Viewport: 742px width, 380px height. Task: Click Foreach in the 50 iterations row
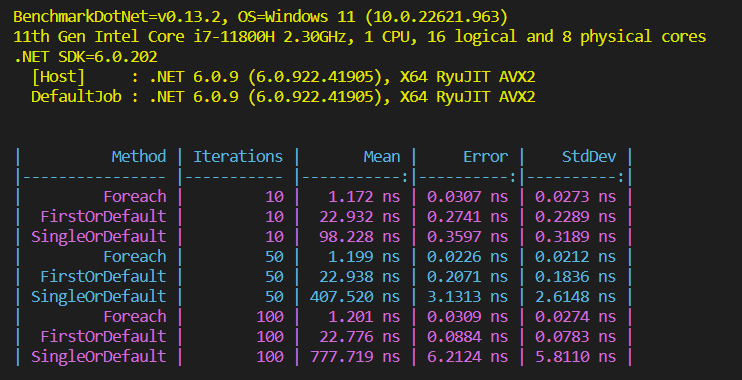pyautogui.click(x=135, y=256)
